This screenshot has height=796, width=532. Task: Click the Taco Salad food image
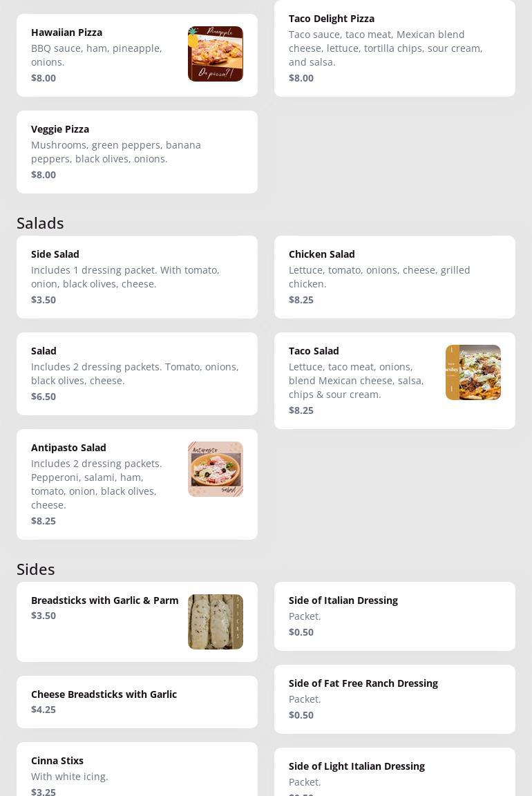tap(473, 372)
